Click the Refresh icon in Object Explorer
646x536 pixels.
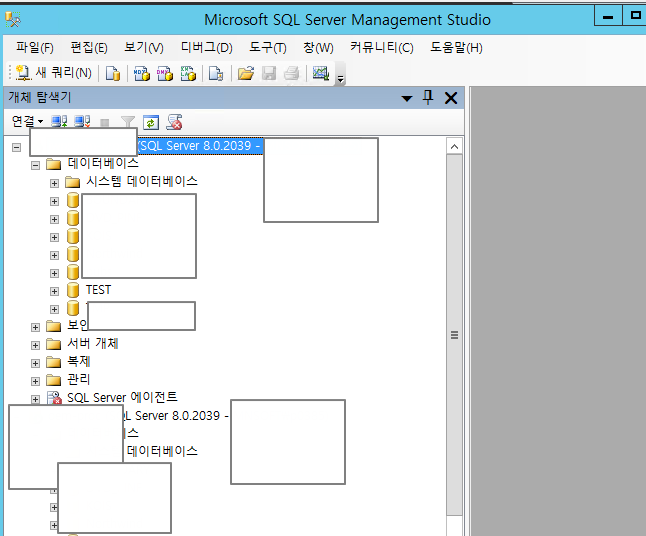point(151,122)
